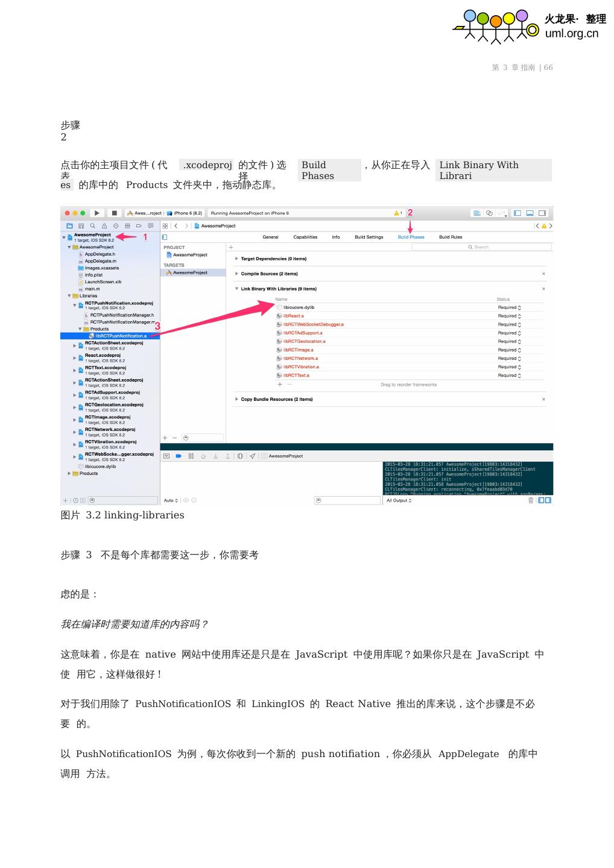Click the simulate location arrow icon
Viewport: 614px width, 868px height.
pyautogui.click(x=252, y=456)
